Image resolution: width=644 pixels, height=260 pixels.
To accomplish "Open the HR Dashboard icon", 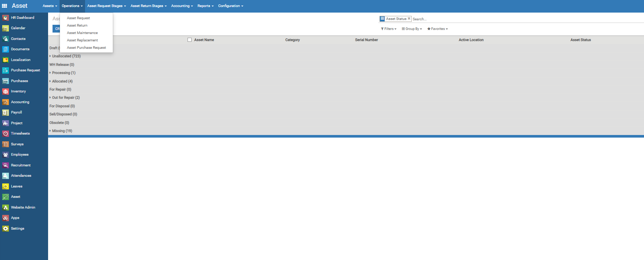I will (x=6, y=18).
